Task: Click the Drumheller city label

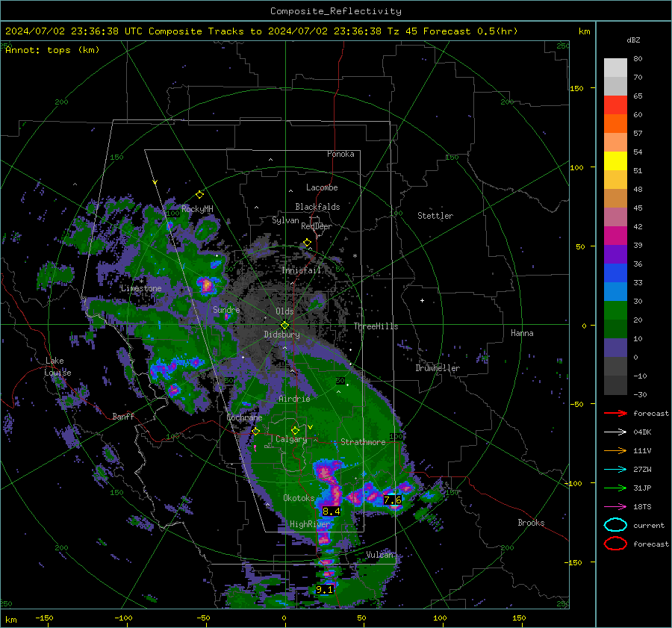Action: coord(438,368)
